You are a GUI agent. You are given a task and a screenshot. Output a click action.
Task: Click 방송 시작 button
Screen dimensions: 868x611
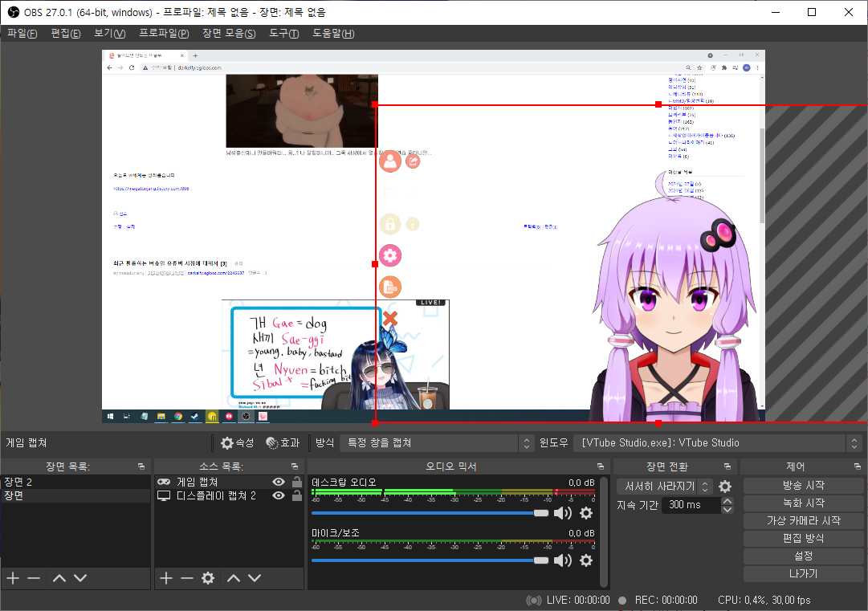[x=803, y=486]
